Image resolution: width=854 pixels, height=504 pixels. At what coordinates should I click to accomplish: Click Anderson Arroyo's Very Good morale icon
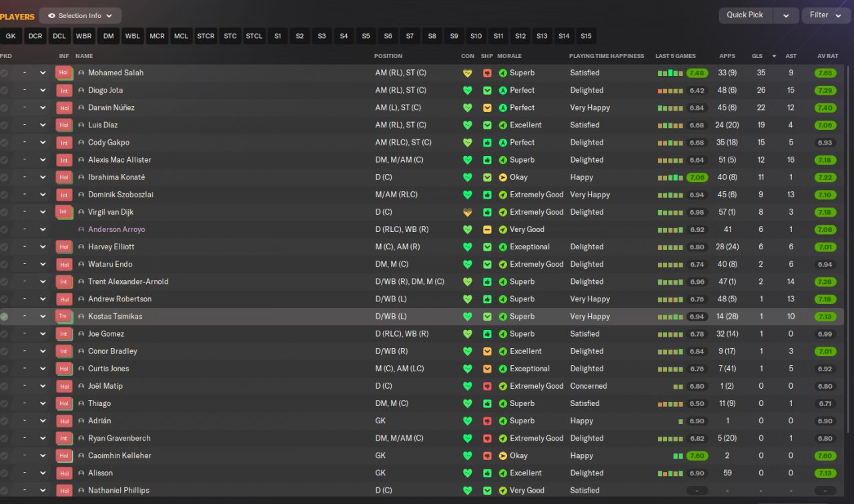(503, 229)
